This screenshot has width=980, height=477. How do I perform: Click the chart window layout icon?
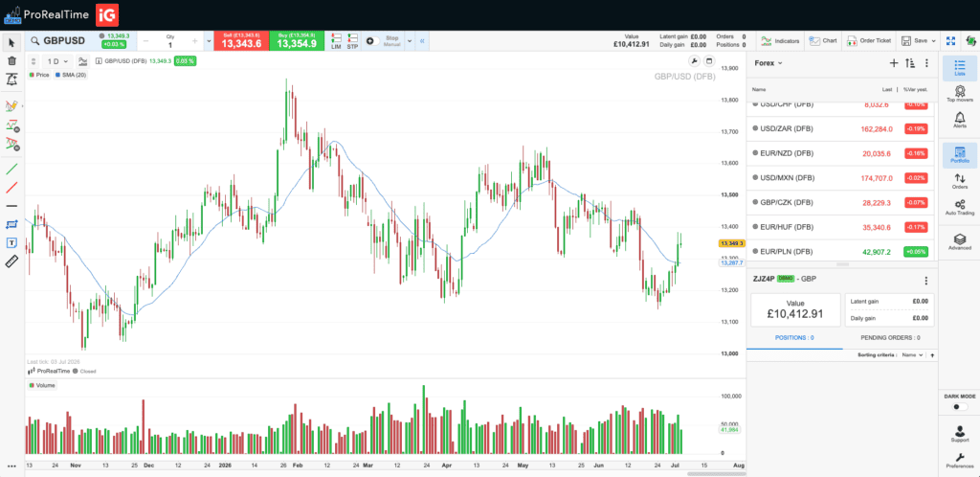point(709,60)
